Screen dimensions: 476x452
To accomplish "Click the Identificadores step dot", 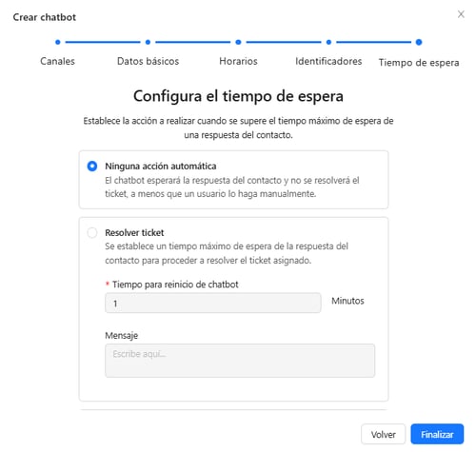I will tap(328, 42).
